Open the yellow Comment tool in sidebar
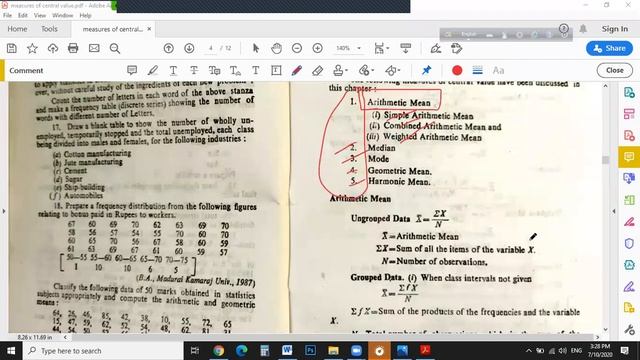Viewport: 640px width, 360px height. [629, 157]
